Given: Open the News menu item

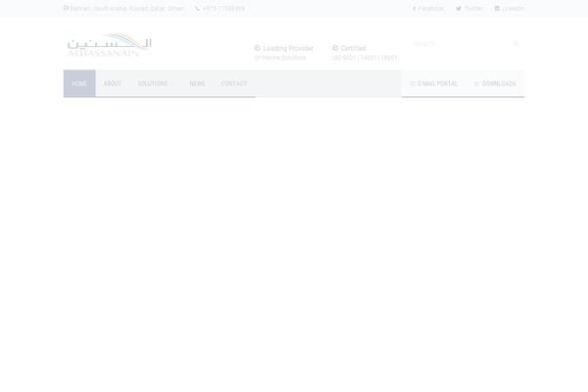Looking at the screenshot, I should pos(197,83).
